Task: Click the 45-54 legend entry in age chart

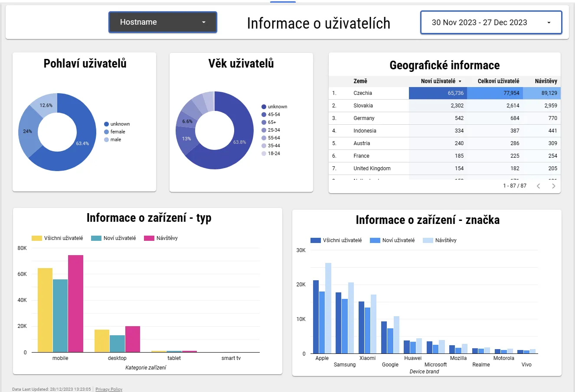Action: pos(271,114)
